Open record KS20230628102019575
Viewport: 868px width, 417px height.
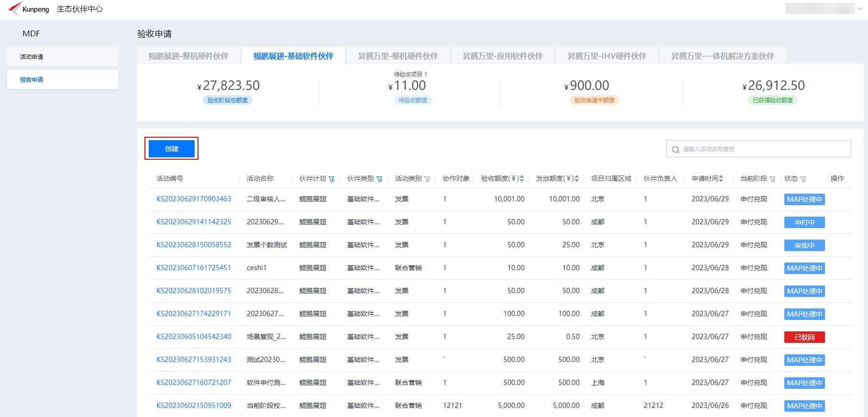click(x=194, y=291)
